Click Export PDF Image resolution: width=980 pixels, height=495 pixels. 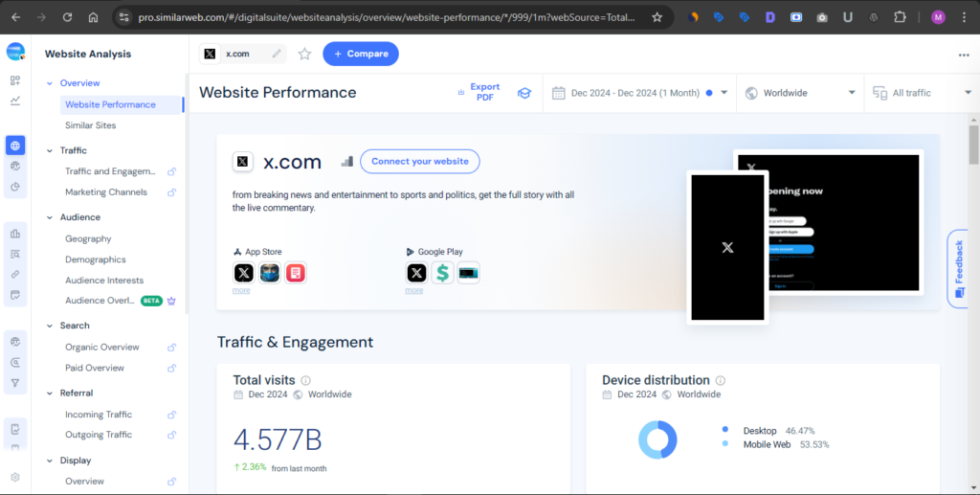point(479,92)
